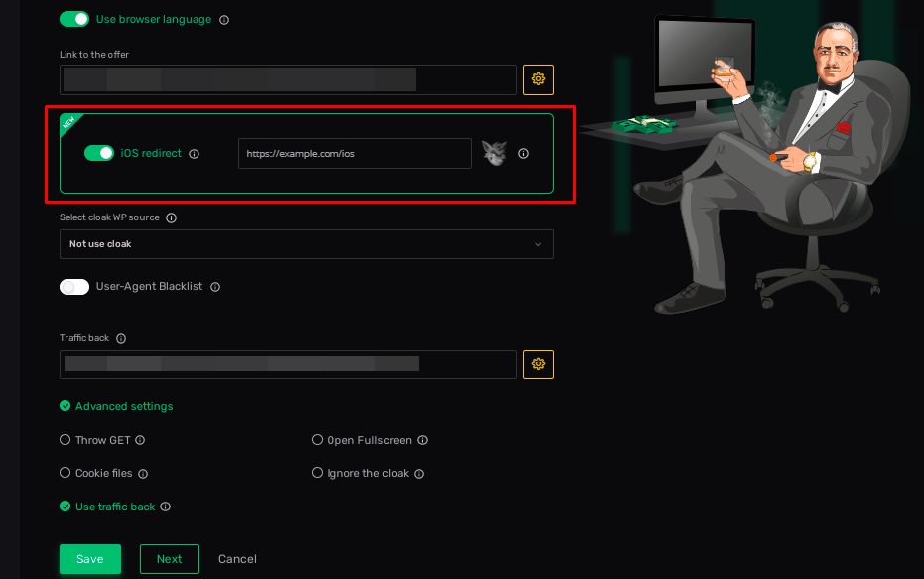This screenshot has height=579, width=924.
Task: Click info icon beside Use browser language
Action: (223, 20)
